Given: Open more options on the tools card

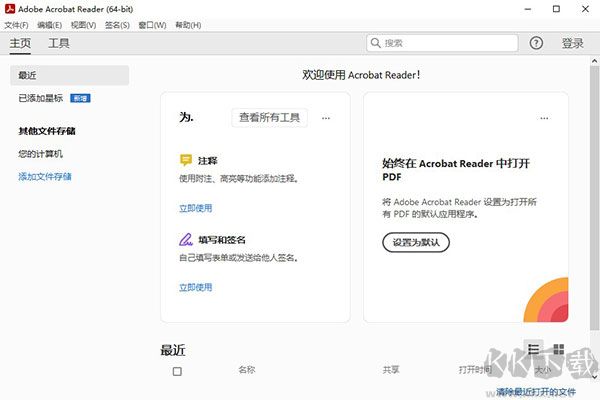Looking at the screenshot, I should [326, 118].
